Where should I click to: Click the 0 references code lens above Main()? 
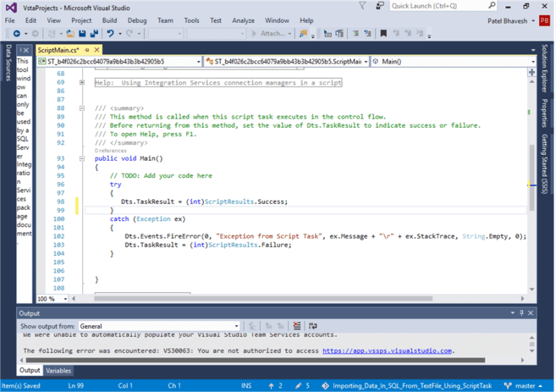coord(110,151)
